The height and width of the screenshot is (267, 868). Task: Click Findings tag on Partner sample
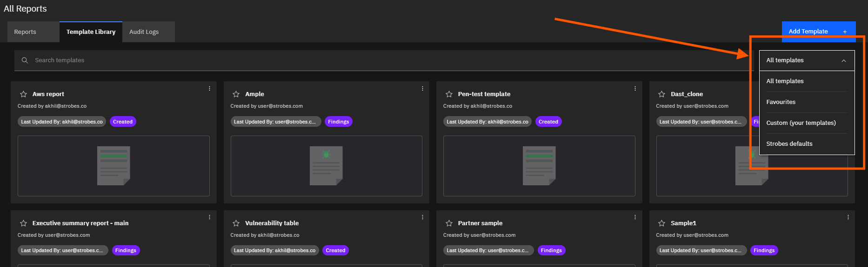tap(551, 250)
